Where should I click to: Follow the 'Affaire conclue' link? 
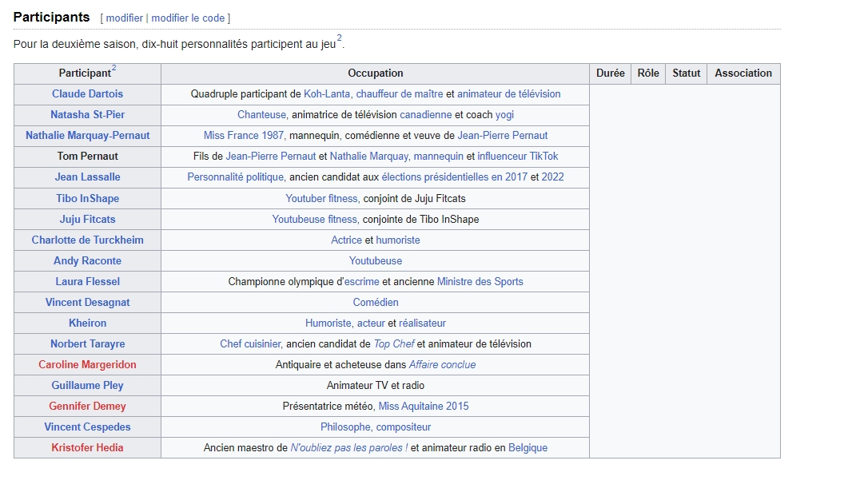point(442,365)
